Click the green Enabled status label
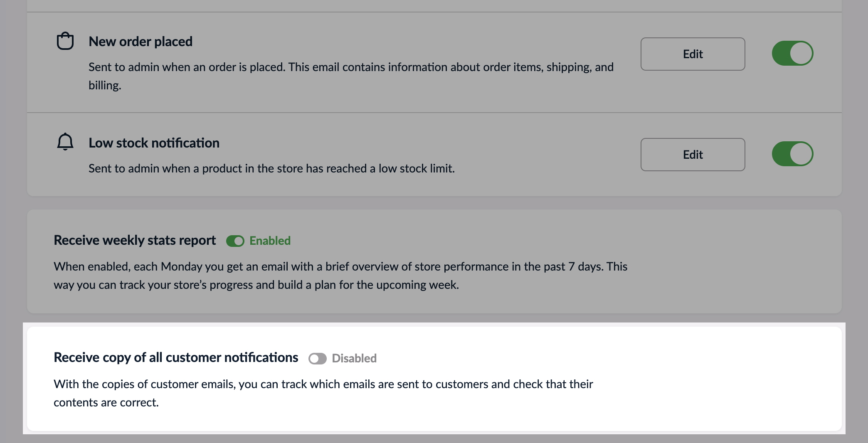Screen dimensions: 868x443 (270, 241)
